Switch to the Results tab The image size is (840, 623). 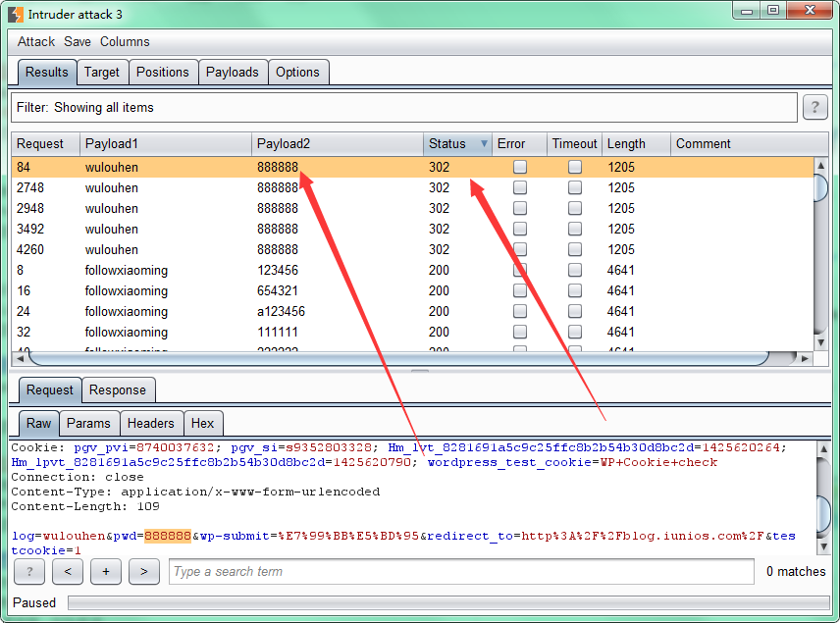tap(46, 73)
